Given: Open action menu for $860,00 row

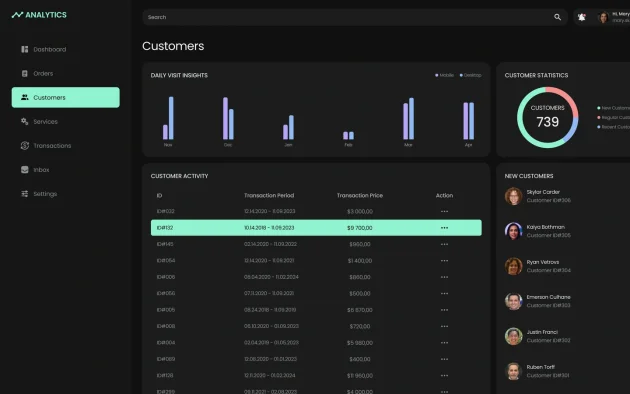Looking at the screenshot, I should pyautogui.click(x=444, y=277).
